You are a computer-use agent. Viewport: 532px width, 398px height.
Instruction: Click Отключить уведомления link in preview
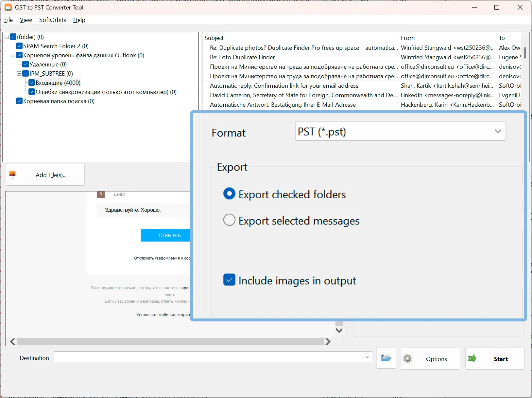pos(162,258)
